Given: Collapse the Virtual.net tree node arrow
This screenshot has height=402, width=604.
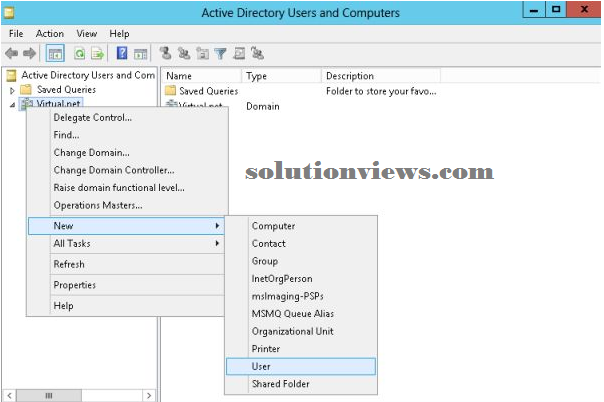Looking at the screenshot, I should [x=12, y=105].
